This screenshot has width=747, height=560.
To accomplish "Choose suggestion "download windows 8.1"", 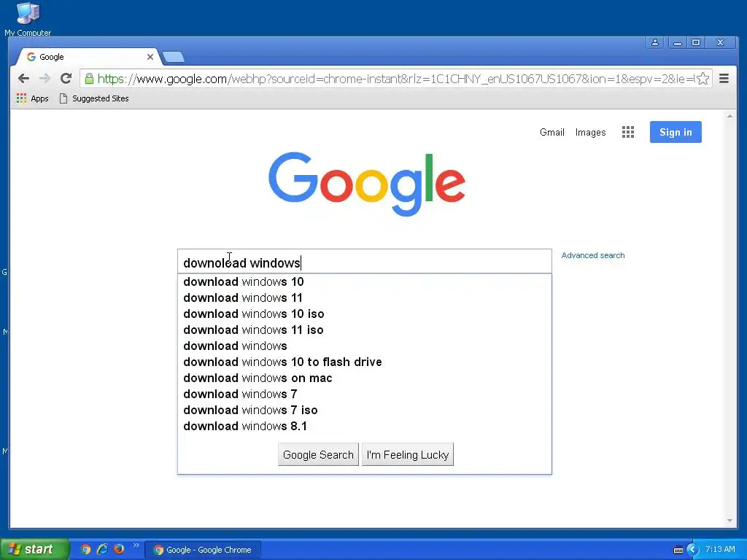I will (365, 426).
